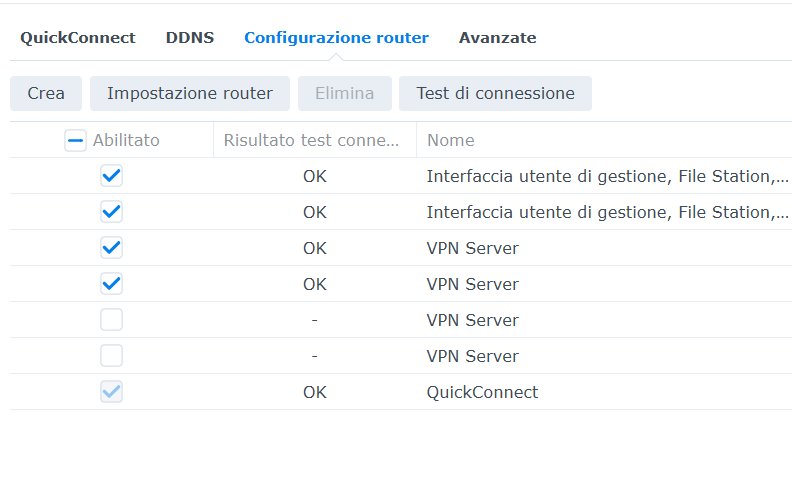Click the QuickConnect rule checkbox
Viewport: 792px width, 478px height.
click(112, 392)
